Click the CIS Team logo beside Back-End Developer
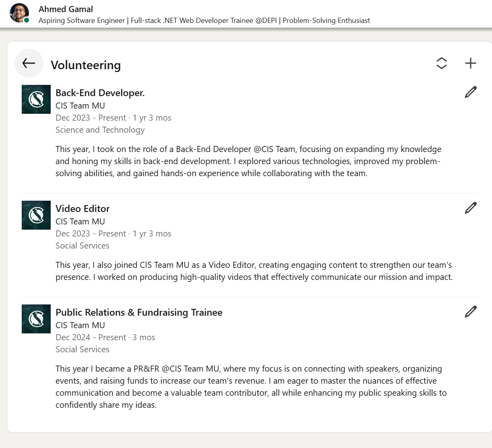 click(36, 99)
